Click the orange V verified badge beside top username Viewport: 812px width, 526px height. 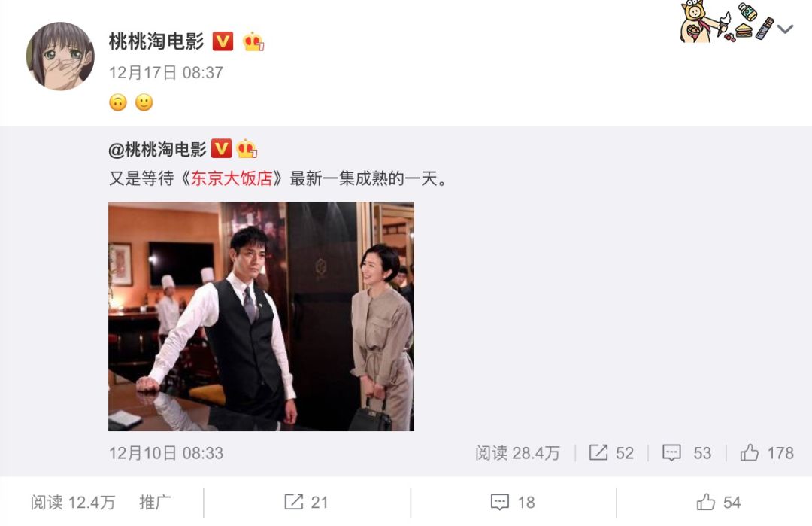point(223,41)
